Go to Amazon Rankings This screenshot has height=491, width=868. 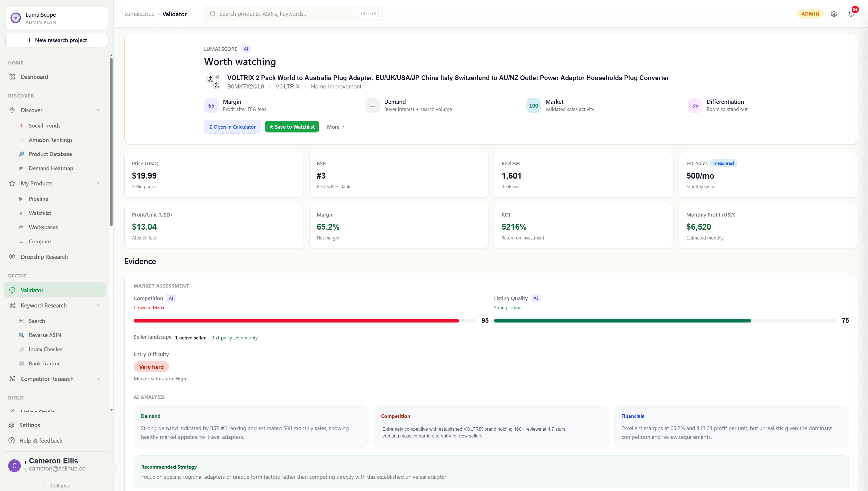pyautogui.click(x=51, y=140)
